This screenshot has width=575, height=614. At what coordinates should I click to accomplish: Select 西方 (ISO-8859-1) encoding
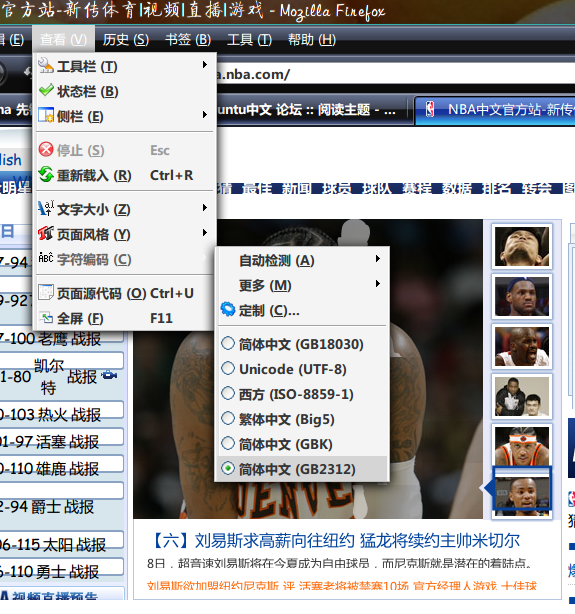click(302, 394)
